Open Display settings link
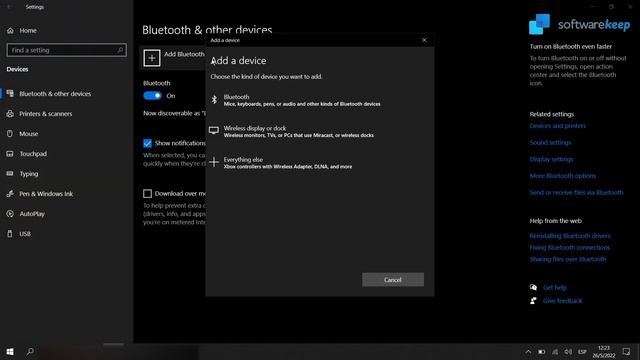The width and height of the screenshot is (640, 360). pyautogui.click(x=551, y=159)
